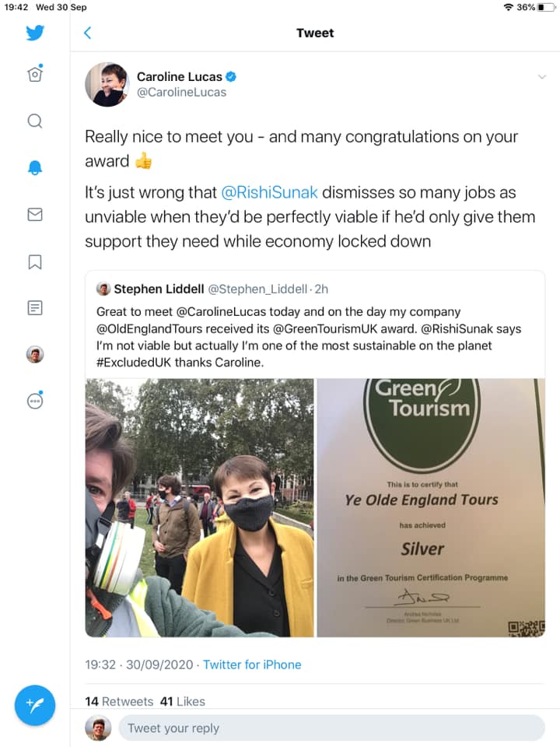Open Direct Messages envelope icon

(35, 214)
